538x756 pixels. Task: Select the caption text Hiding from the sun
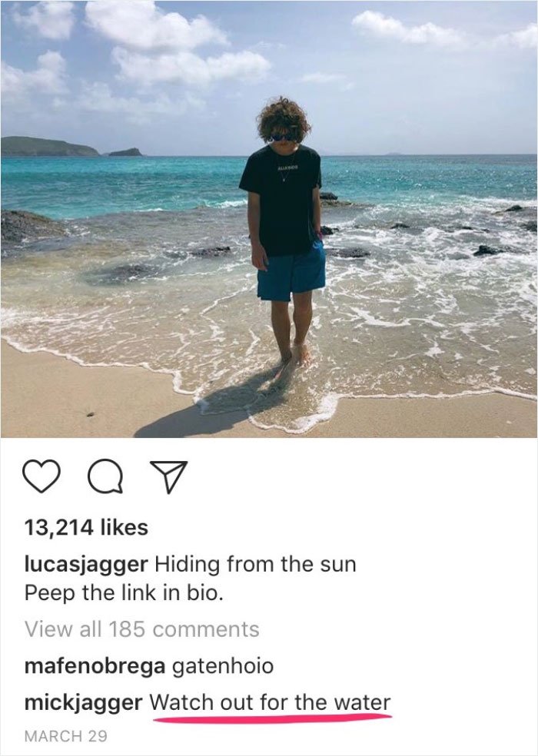(x=255, y=564)
